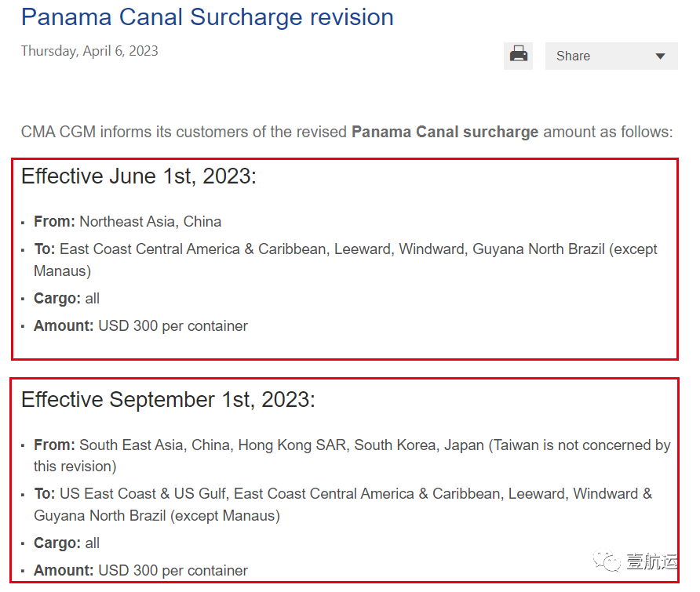Click the 壹航运 watermark text

(x=651, y=563)
